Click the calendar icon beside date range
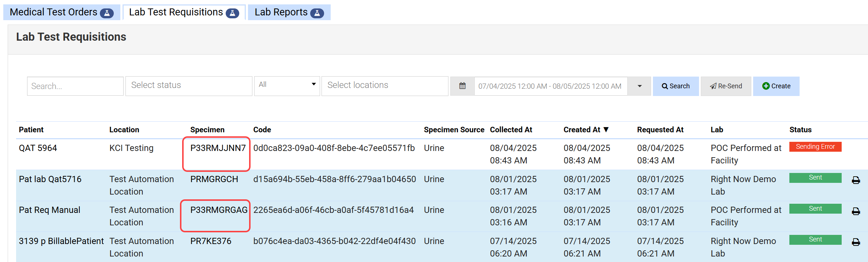The image size is (868, 262). coord(462,86)
